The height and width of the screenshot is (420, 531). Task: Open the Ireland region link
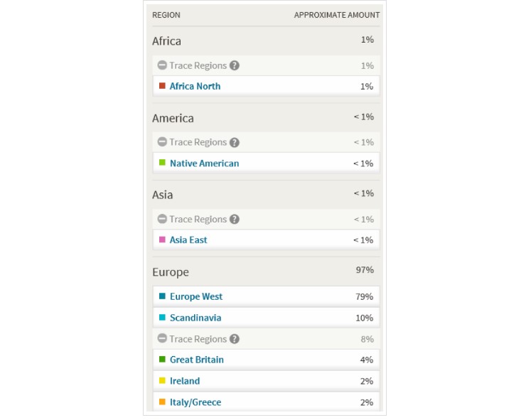[x=185, y=381]
